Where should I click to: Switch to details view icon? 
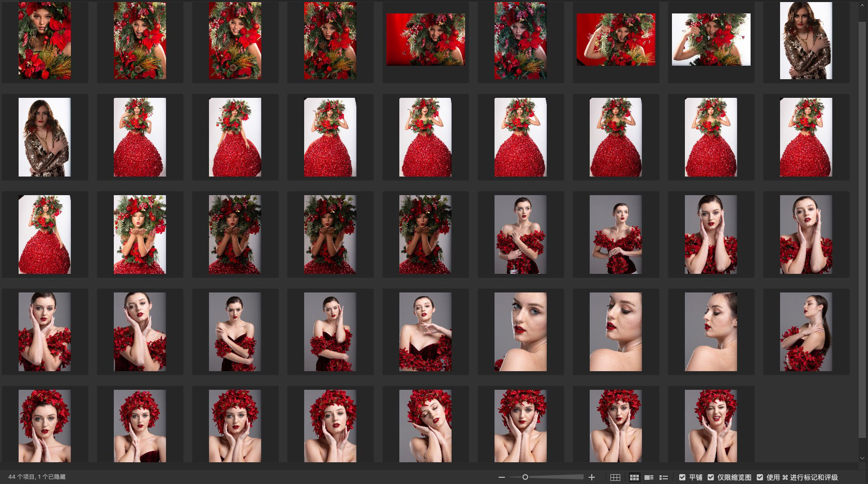click(649, 477)
